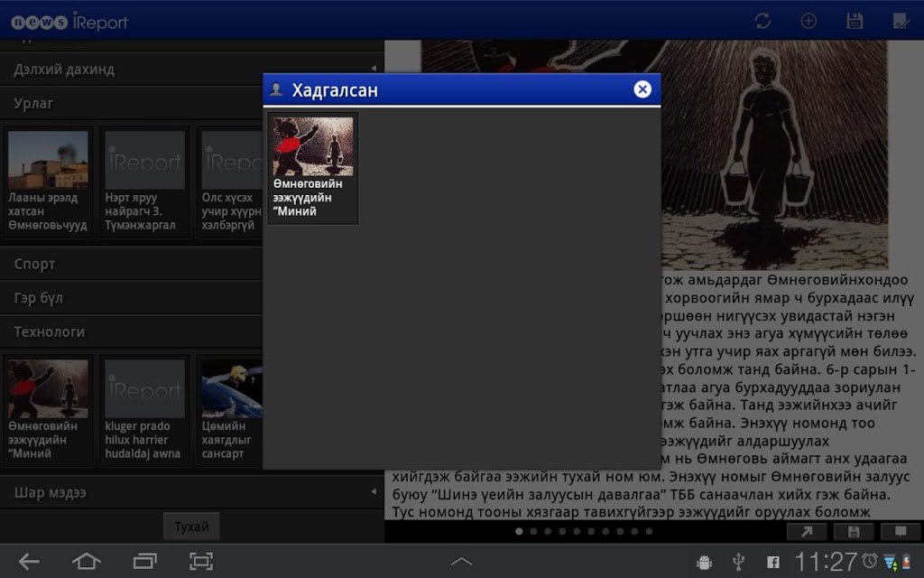This screenshot has height=578, width=924.
Task: Tap the 11:27 clock in system bar
Action: coord(826,562)
